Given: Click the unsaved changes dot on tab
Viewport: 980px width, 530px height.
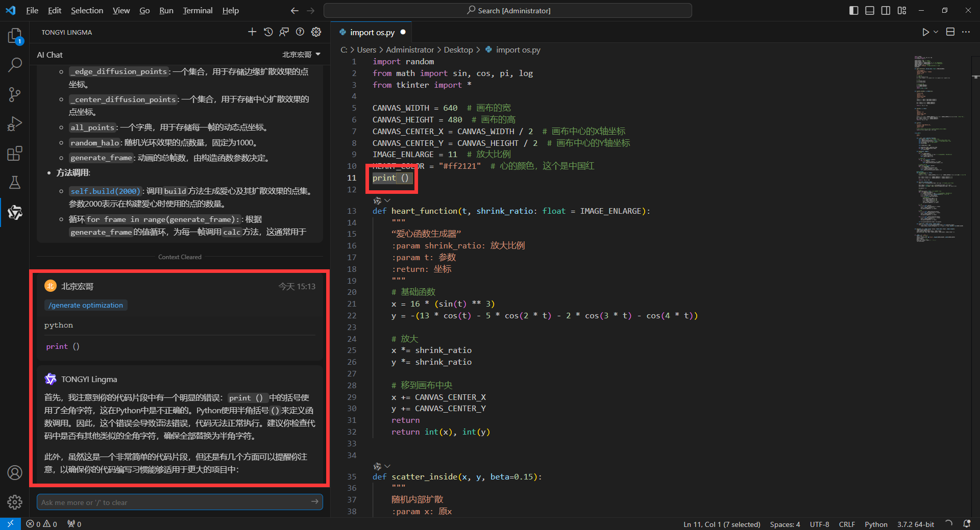Looking at the screenshot, I should (x=403, y=32).
